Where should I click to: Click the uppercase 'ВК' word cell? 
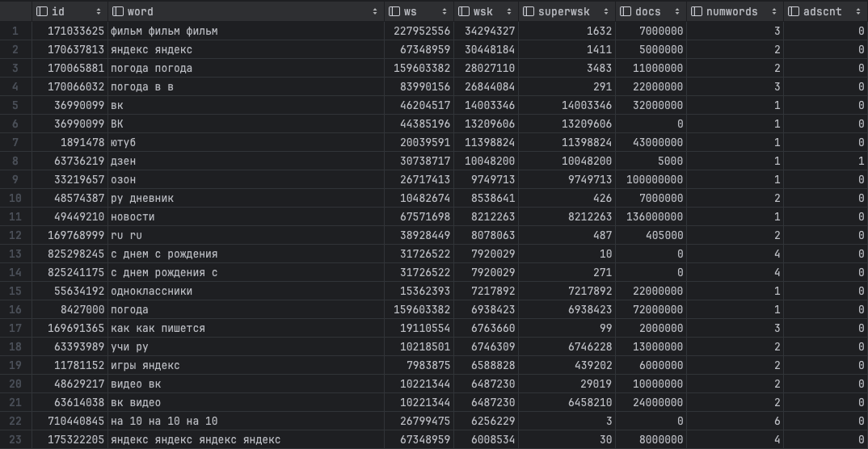tap(246, 124)
